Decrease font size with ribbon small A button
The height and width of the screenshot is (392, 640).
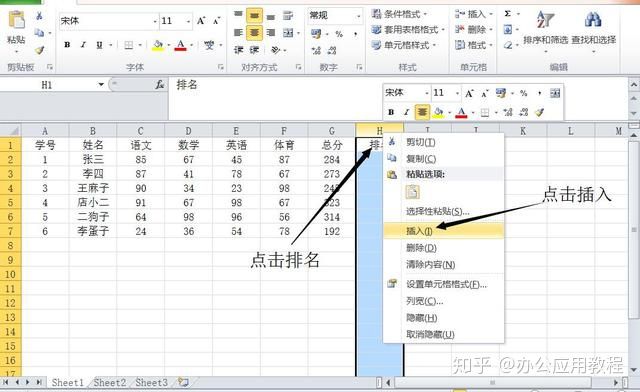tap(216, 21)
